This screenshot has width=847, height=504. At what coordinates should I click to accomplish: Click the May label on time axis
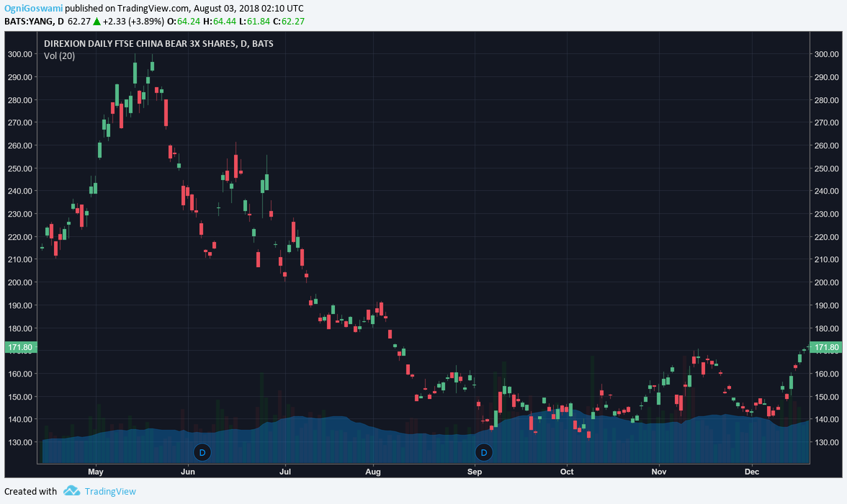click(96, 472)
